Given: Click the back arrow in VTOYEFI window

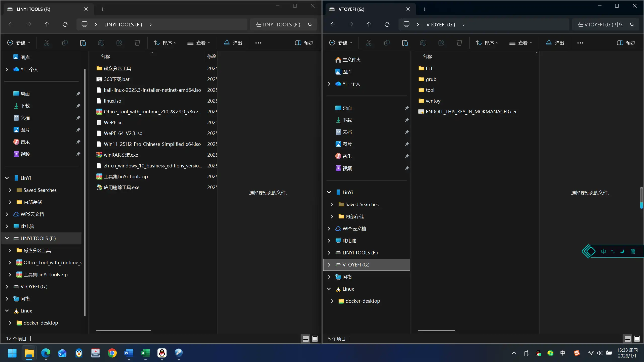Looking at the screenshot, I should tap(333, 24).
